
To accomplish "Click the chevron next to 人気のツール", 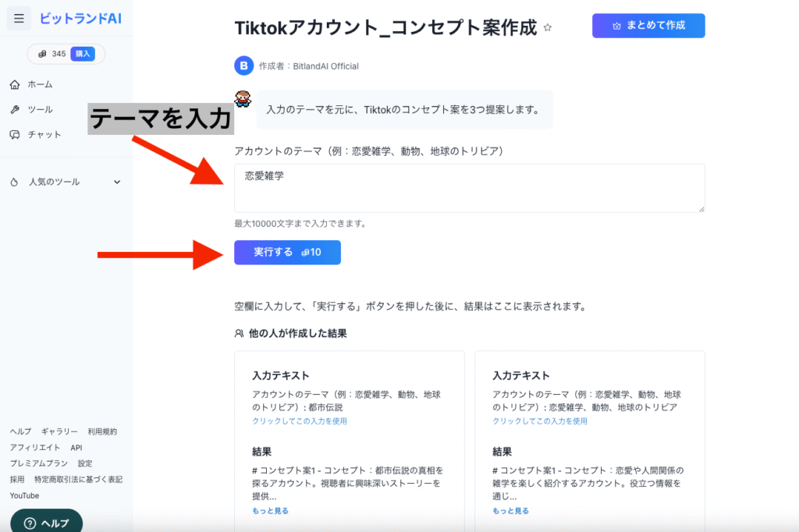I will click(x=117, y=182).
